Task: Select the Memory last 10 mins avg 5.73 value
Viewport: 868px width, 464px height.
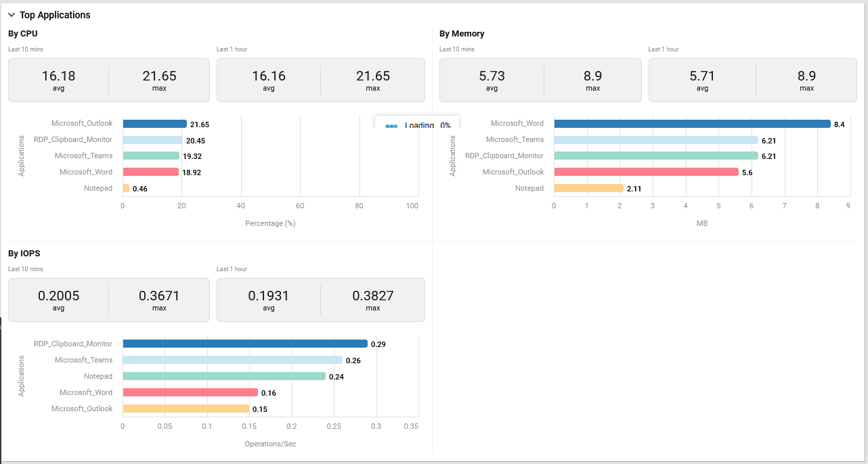Action: coord(492,76)
